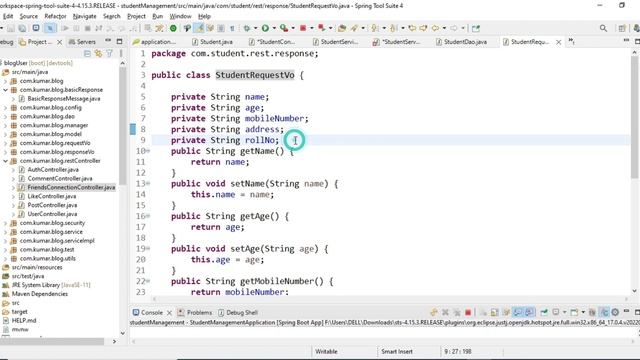
Task: Close the Project Explorer tab
Action: pyautogui.click(x=60, y=42)
